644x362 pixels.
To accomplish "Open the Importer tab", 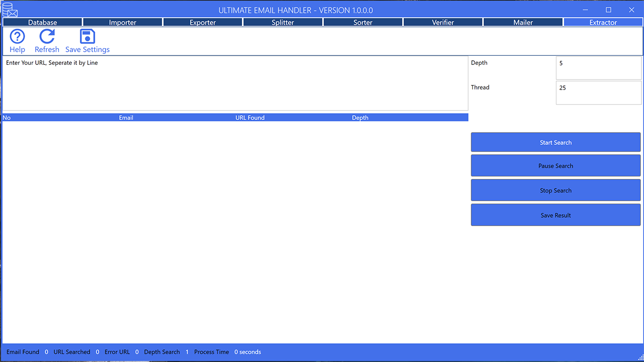I will [x=122, y=22].
